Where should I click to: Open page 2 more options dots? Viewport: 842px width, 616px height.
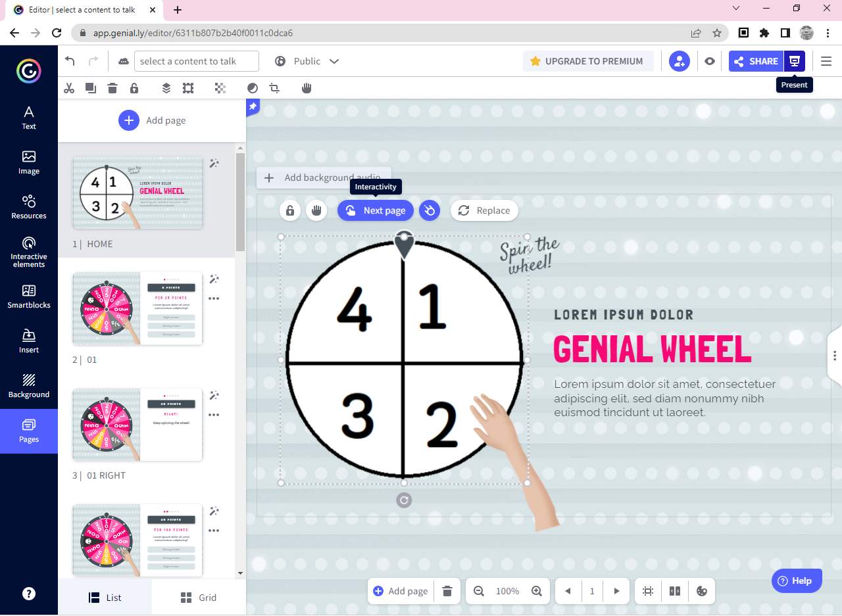tap(214, 298)
